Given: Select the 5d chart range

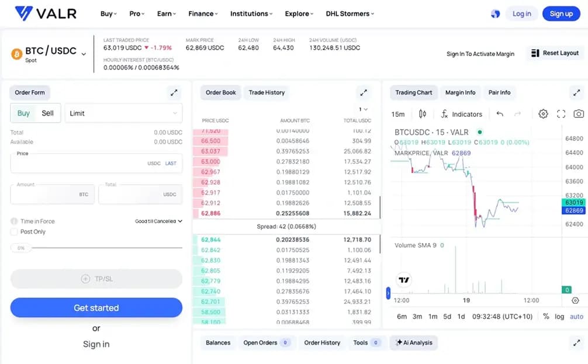Looking at the screenshot, I should click(447, 317).
